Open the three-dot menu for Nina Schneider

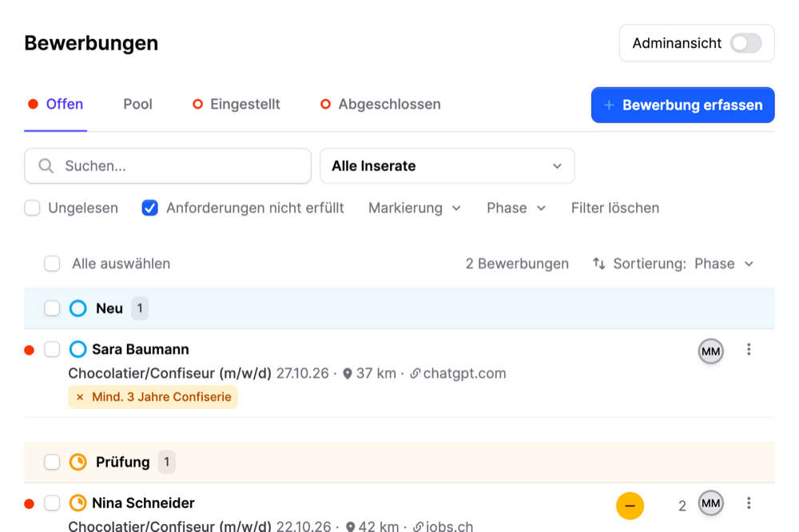(x=749, y=503)
